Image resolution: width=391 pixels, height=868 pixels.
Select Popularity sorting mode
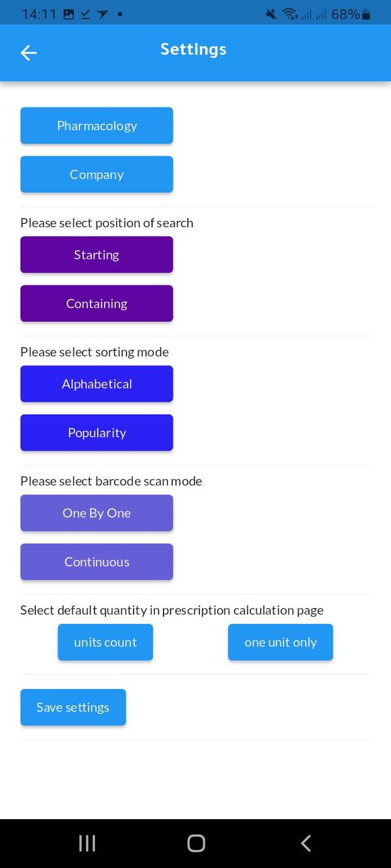[96, 432]
